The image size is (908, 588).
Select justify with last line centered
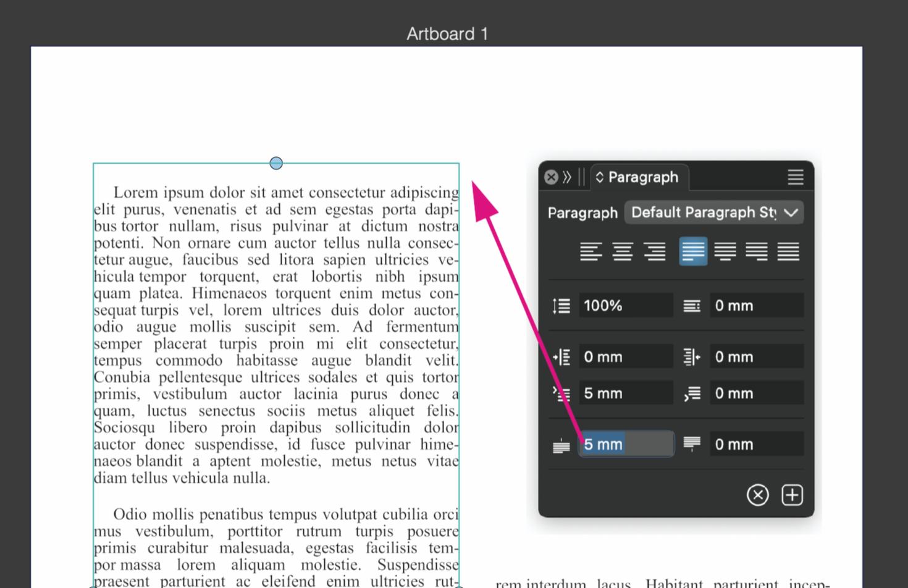725,252
